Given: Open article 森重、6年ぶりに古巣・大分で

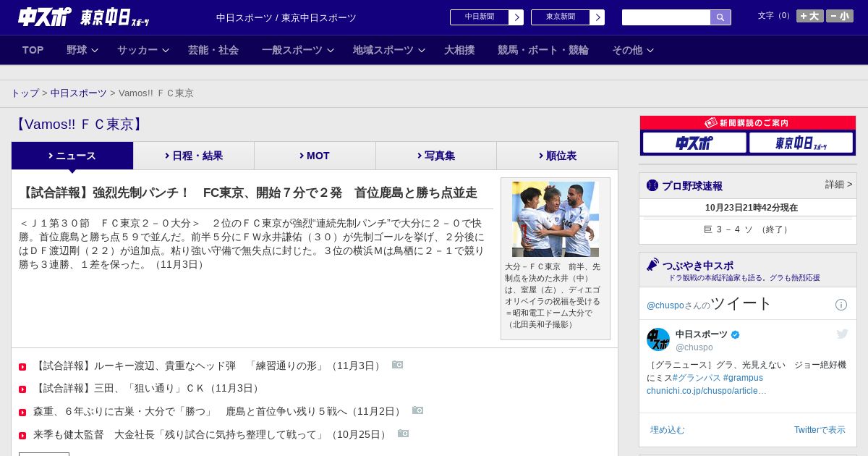Looking at the screenshot, I should 218,412.
